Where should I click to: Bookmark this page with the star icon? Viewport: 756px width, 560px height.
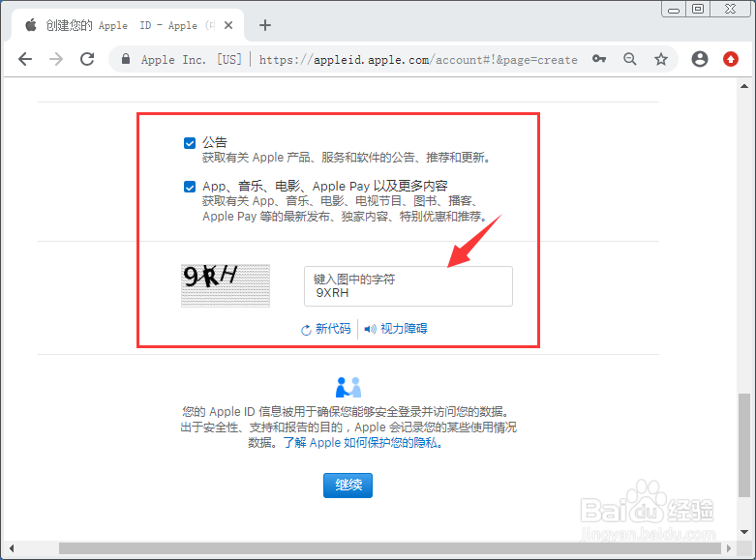point(660,59)
